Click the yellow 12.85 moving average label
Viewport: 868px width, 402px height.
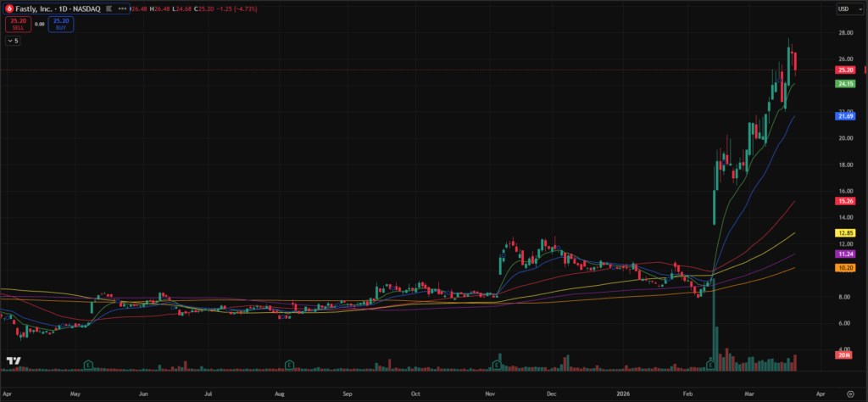coord(844,232)
